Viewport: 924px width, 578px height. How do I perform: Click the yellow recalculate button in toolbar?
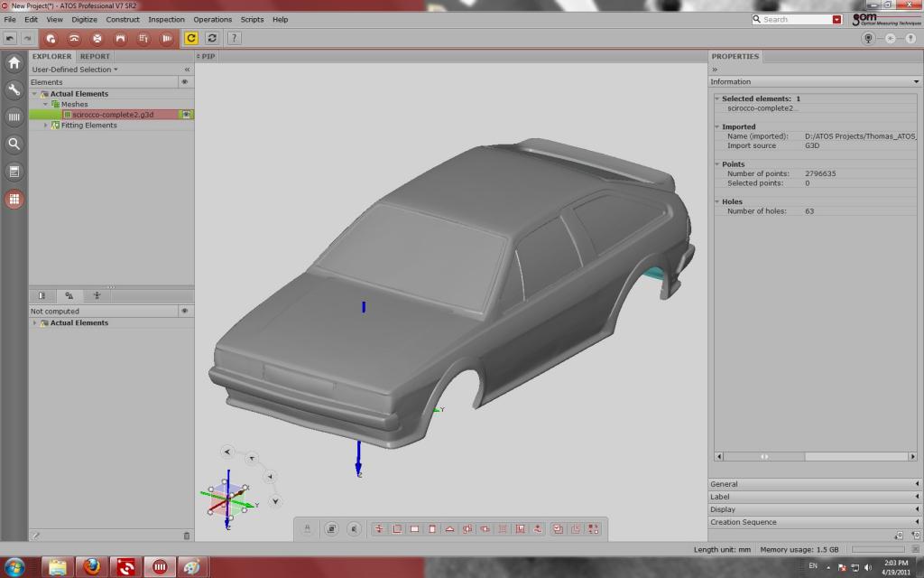tap(191, 38)
